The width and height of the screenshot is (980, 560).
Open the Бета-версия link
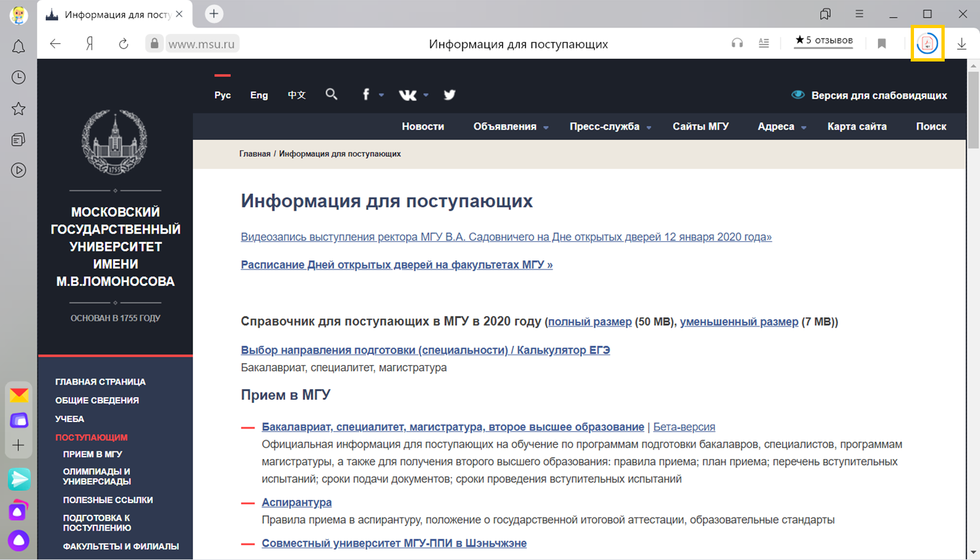684,427
